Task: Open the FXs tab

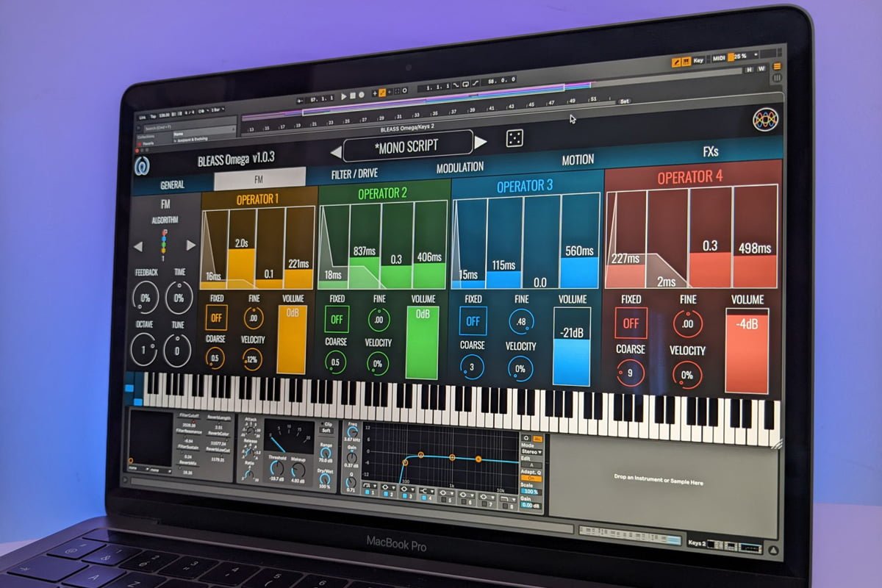Action: 710,151
